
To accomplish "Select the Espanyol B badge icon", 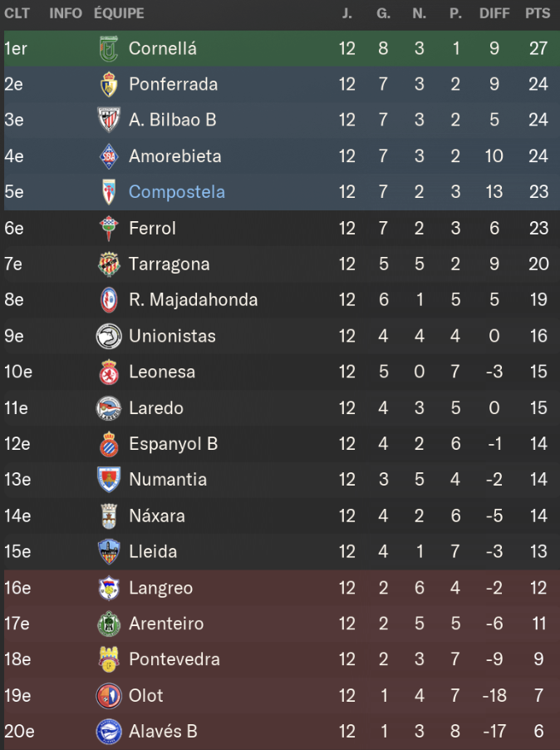I will [x=107, y=444].
